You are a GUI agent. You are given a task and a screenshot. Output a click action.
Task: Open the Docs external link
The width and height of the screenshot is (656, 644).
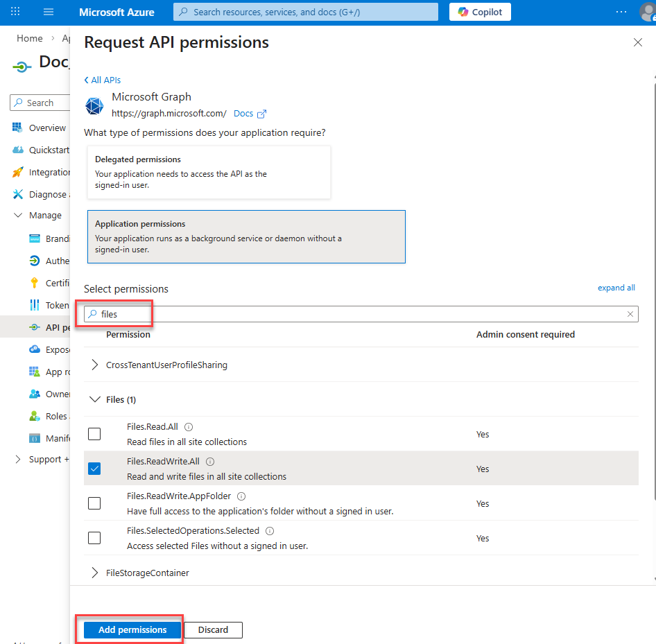click(x=250, y=114)
